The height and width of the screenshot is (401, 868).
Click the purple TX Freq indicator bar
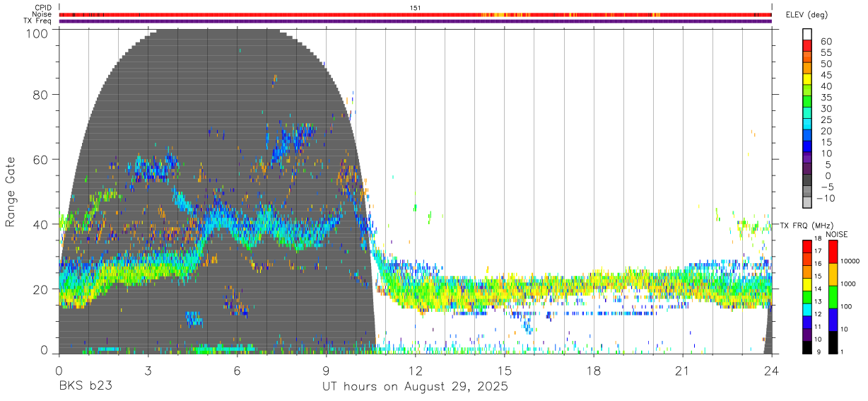(416, 21)
